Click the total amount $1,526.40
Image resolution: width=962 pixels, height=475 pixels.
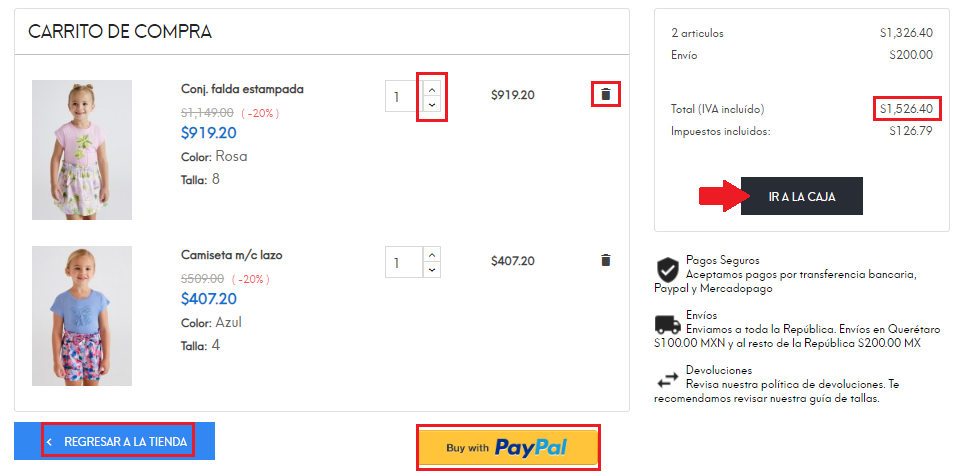[906, 108]
